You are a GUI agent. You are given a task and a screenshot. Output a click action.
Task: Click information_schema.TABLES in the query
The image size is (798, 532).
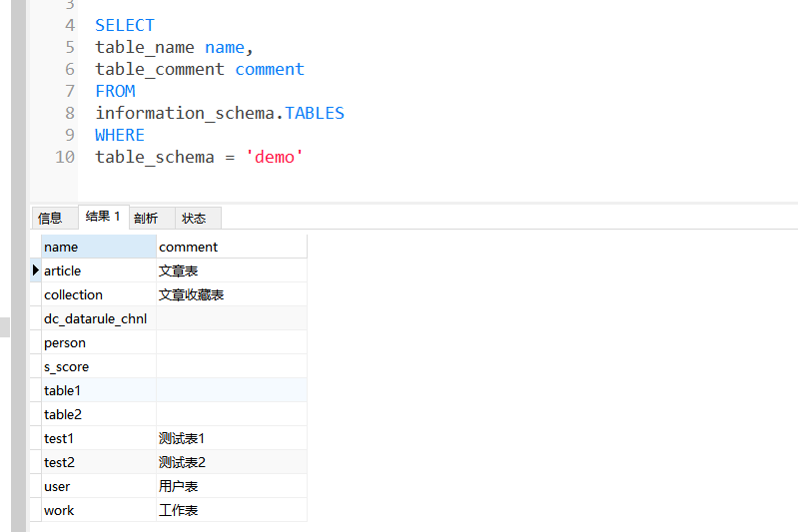pos(220,113)
